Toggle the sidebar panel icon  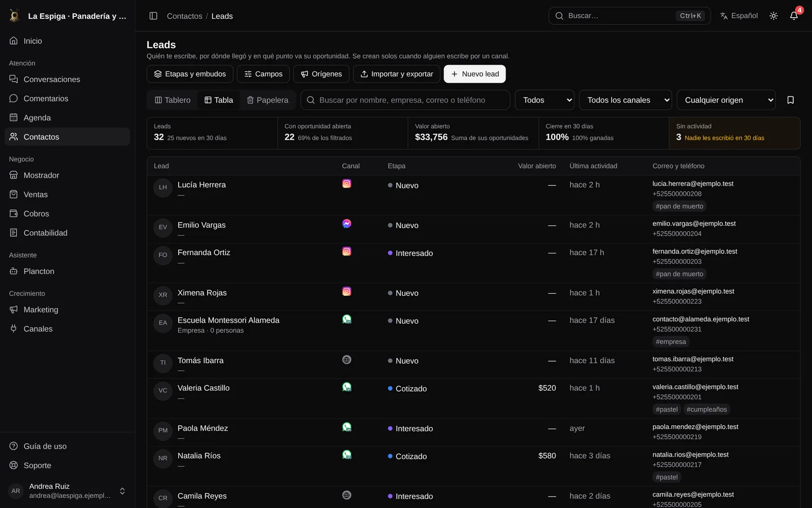[x=153, y=16]
